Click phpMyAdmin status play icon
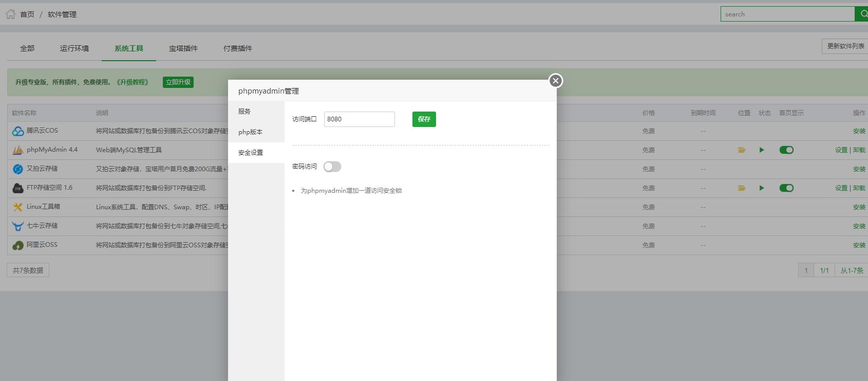868x381 pixels. [762, 150]
